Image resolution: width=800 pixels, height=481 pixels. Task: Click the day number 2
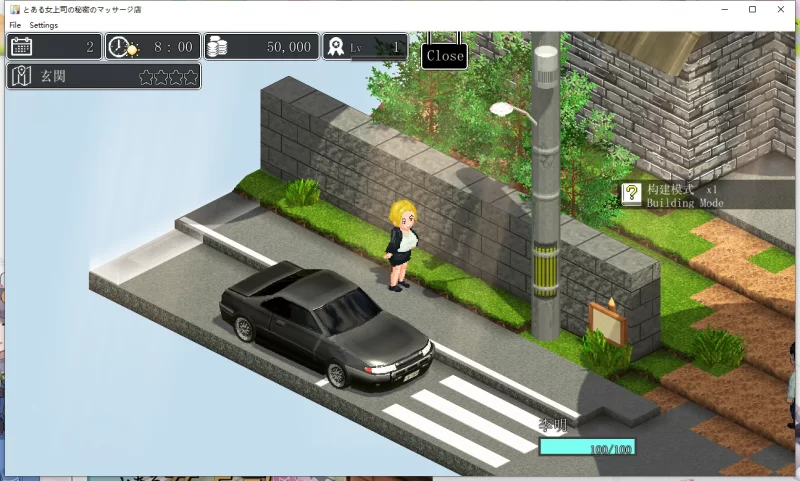pos(90,47)
